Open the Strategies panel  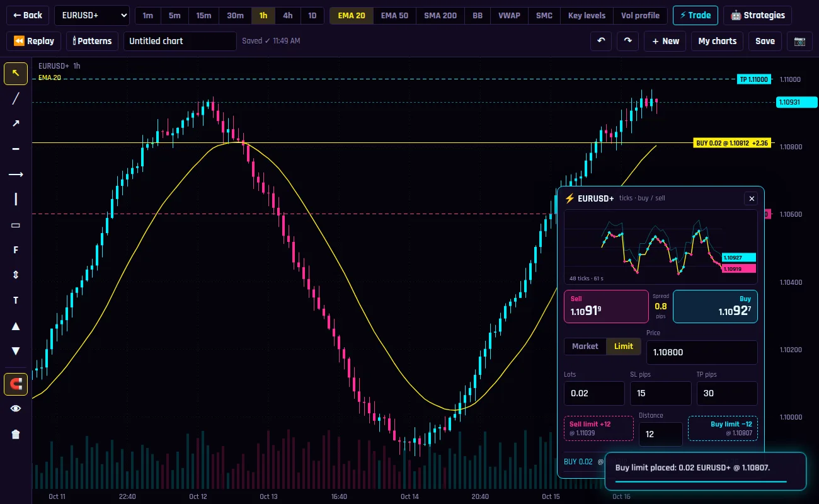[x=757, y=15]
